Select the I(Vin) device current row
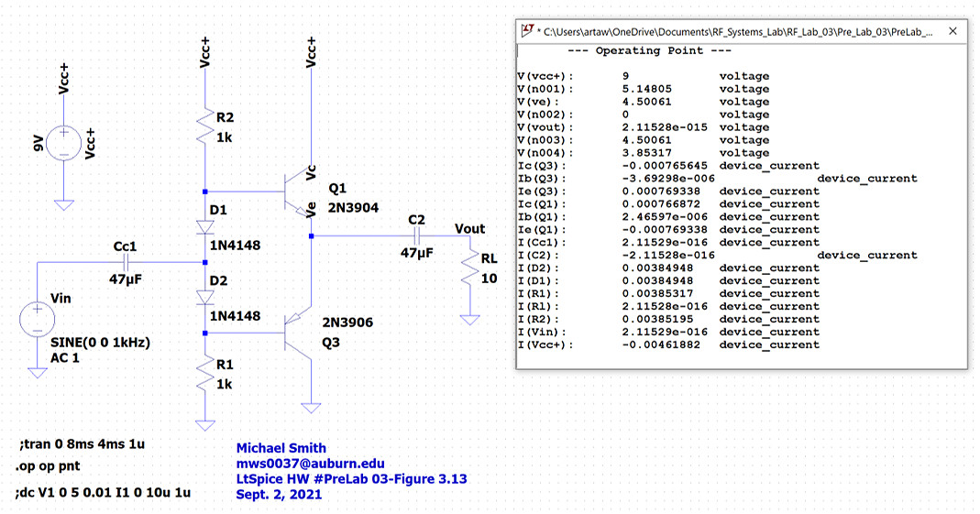 click(x=668, y=333)
